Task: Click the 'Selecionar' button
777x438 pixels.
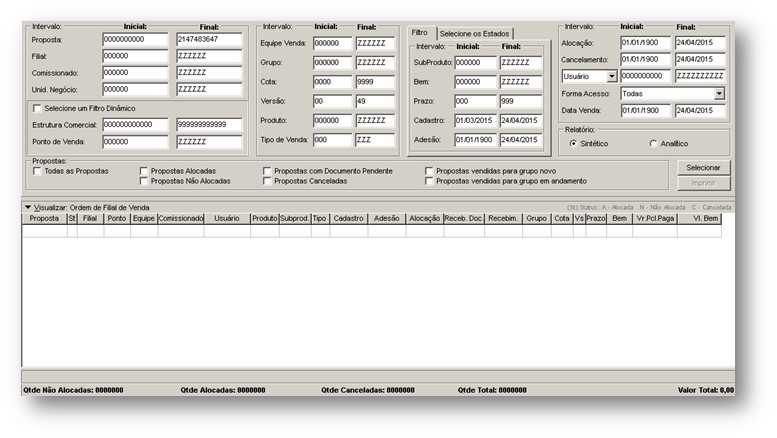Action: coord(703,167)
